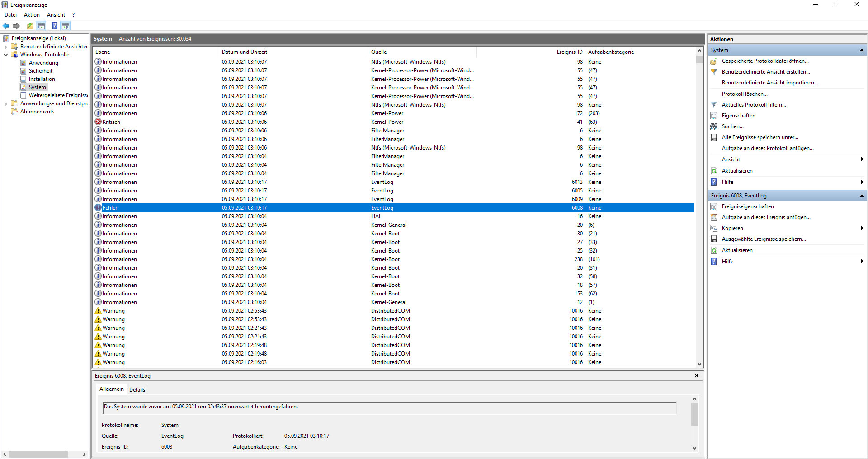The width and height of the screenshot is (868, 459).
Task: Collapse the System section in Aktionen
Action: [x=862, y=50]
